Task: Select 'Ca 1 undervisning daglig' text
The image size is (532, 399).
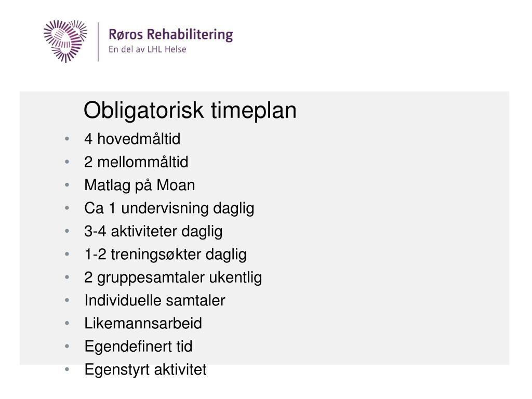Action: [169, 208]
